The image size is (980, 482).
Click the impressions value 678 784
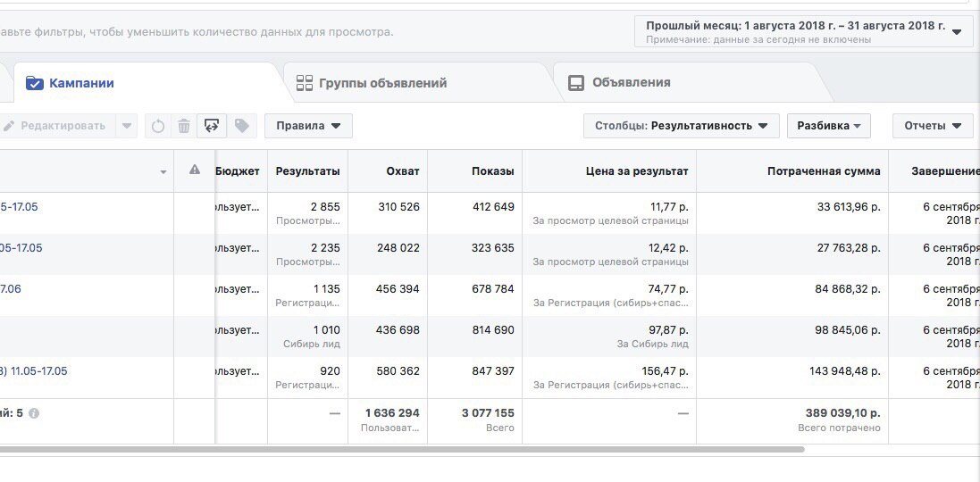tap(493, 289)
